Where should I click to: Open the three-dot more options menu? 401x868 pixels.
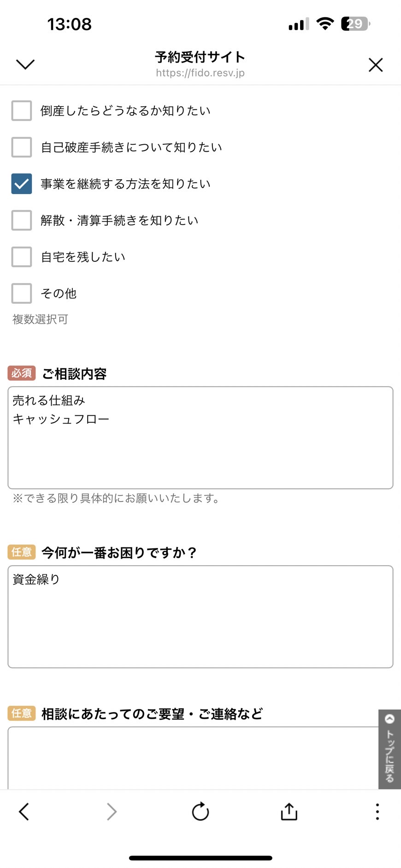(x=377, y=811)
